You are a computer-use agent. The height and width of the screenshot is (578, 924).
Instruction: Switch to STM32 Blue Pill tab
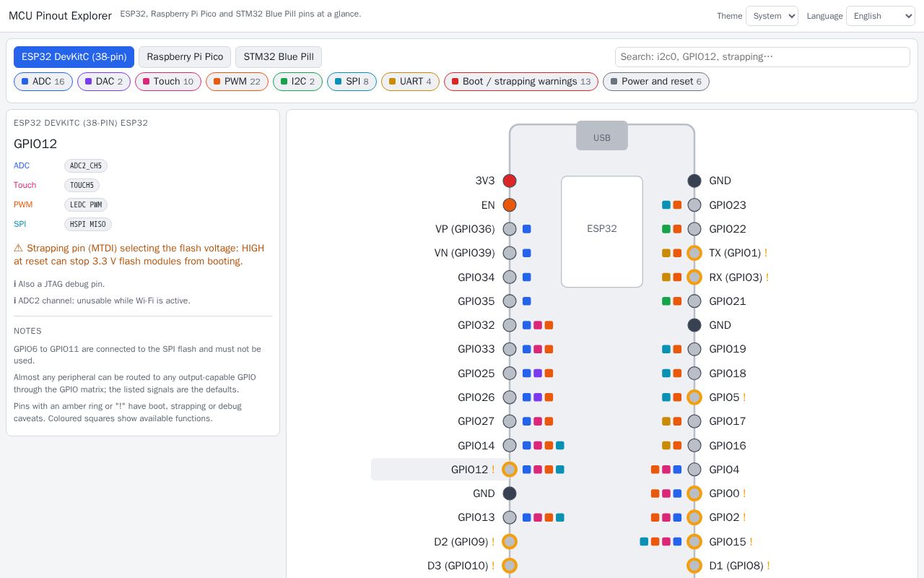pyautogui.click(x=279, y=57)
